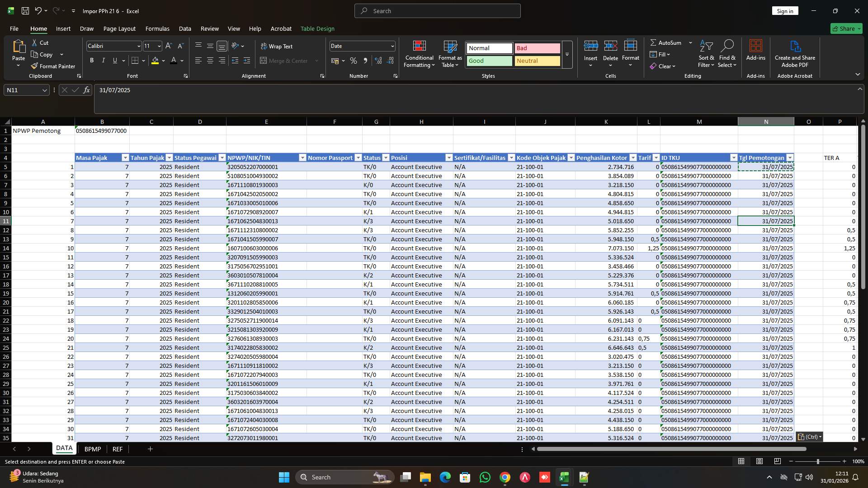Open the BPMP sheet tab
The image size is (868, 488).
(x=92, y=449)
